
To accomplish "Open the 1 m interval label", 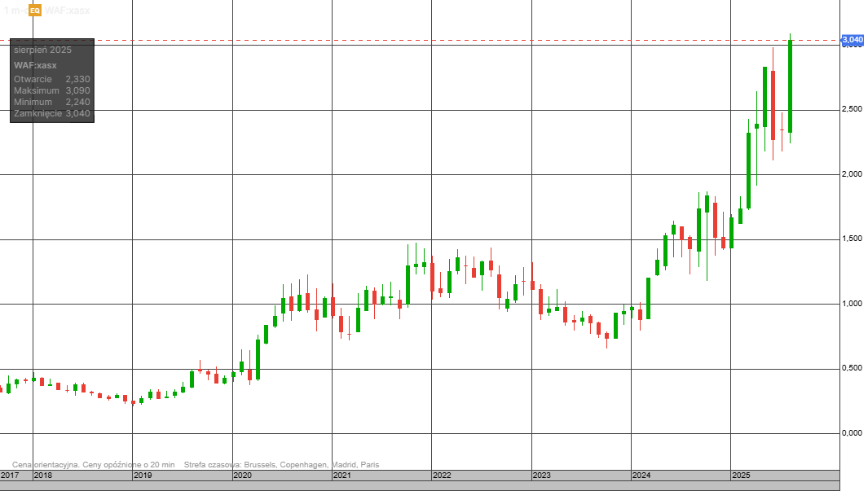I will pos(14,11).
